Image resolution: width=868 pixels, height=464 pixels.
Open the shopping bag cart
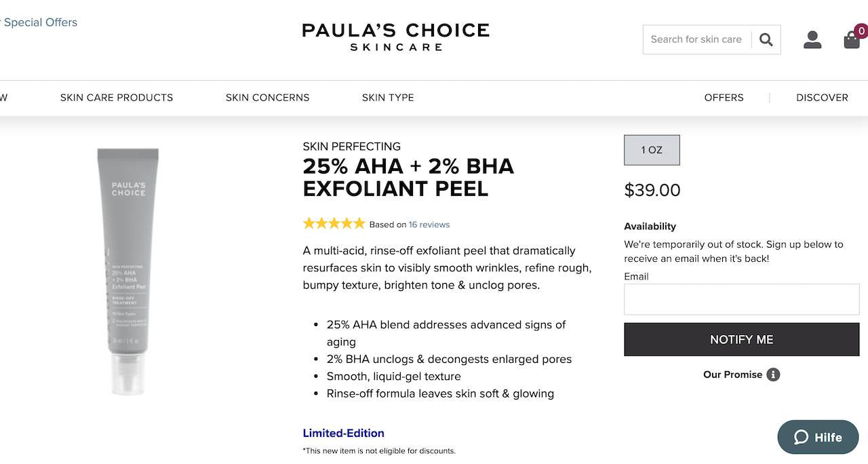pos(852,40)
